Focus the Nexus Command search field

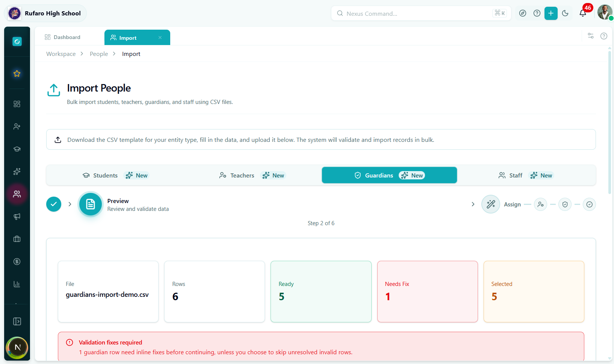pos(421,14)
